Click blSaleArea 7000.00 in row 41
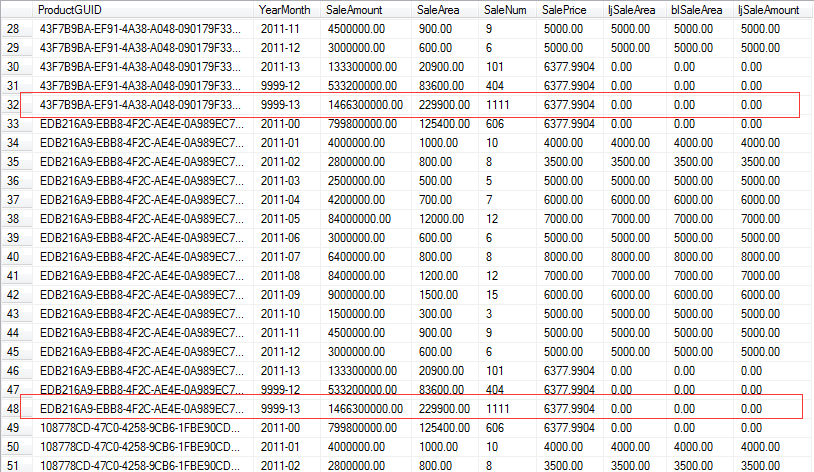The image size is (814, 472). coord(693,276)
